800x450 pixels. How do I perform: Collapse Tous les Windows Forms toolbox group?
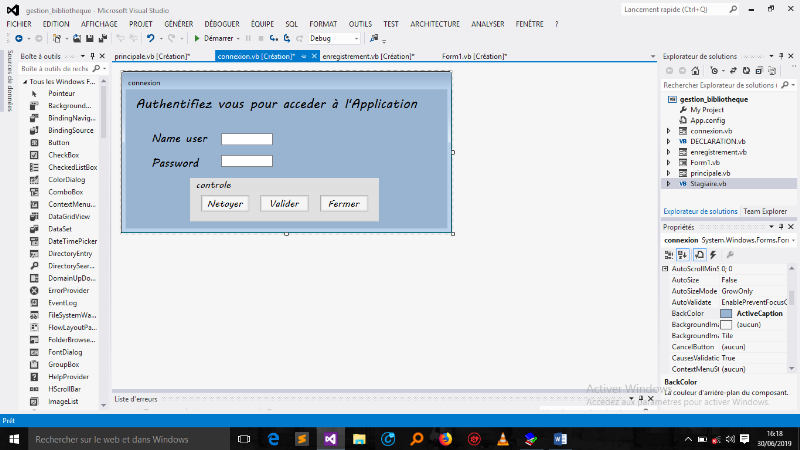[x=24, y=82]
